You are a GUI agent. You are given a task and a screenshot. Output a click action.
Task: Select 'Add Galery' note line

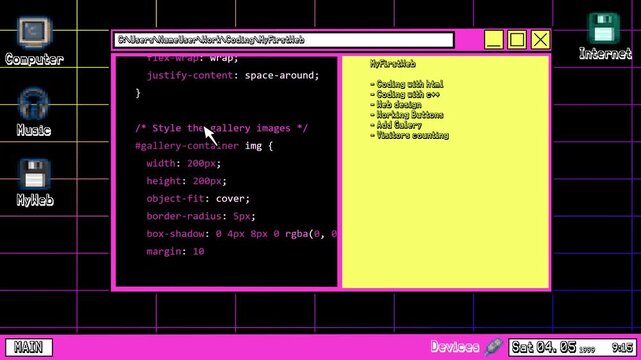396,125
